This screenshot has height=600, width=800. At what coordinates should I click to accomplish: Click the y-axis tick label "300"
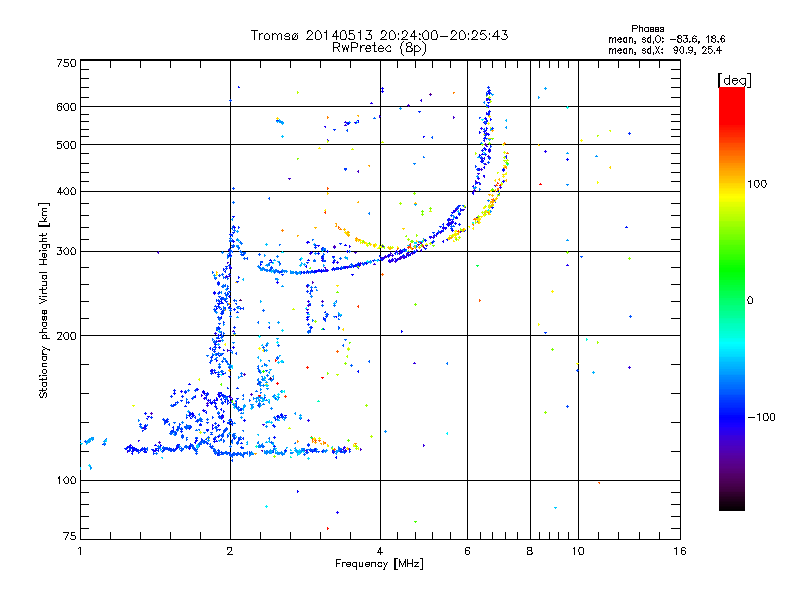pyautogui.click(x=66, y=251)
